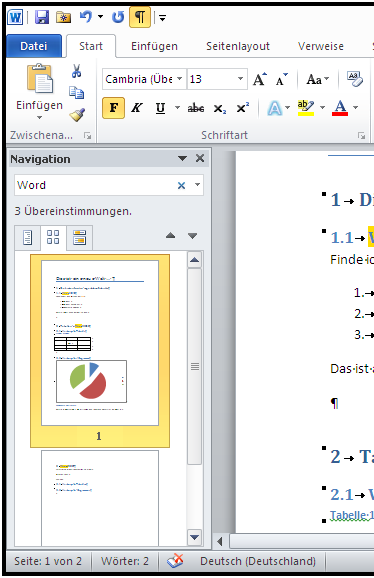This screenshot has height=578, width=374.
Task: Decrease font size with the small A
Action: point(282,79)
